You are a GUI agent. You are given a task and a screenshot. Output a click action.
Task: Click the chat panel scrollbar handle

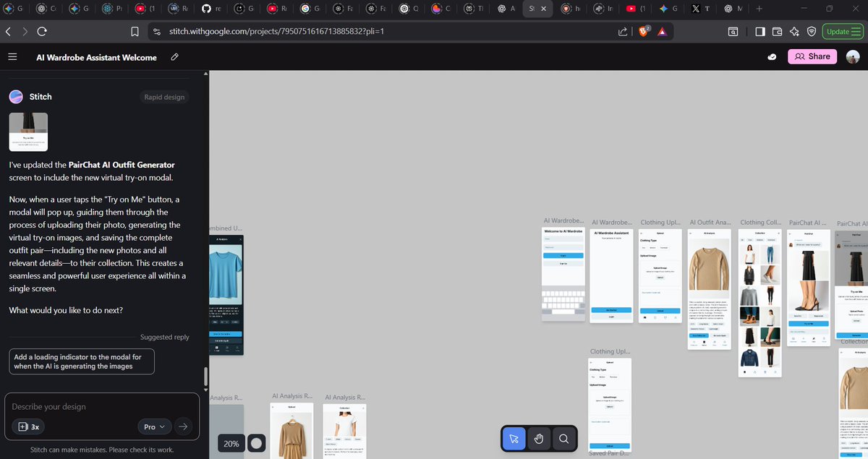(x=205, y=377)
